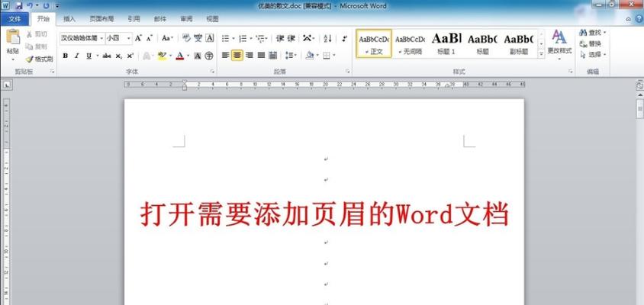Clear formatting with the eraser icon
The image size is (644, 305).
[186, 38]
